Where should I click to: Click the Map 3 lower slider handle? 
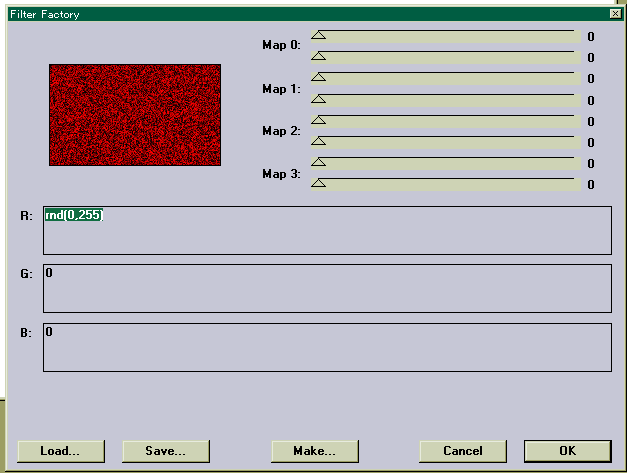[x=318, y=183]
